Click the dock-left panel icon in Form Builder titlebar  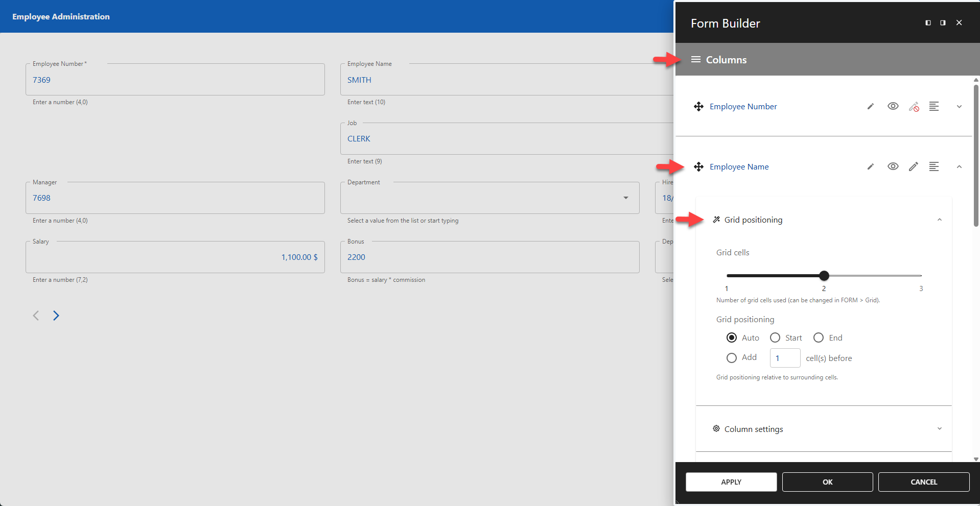(927, 22)
